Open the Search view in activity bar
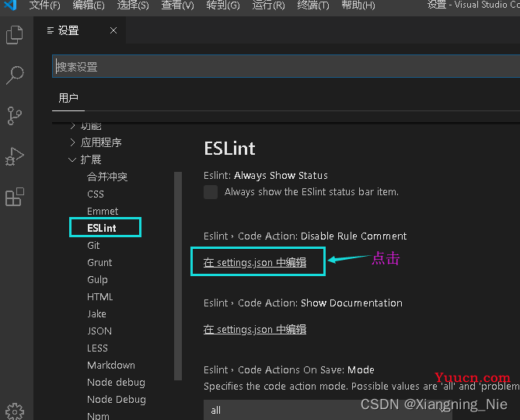This screenshot has width=520, height=420. (15, 75)
